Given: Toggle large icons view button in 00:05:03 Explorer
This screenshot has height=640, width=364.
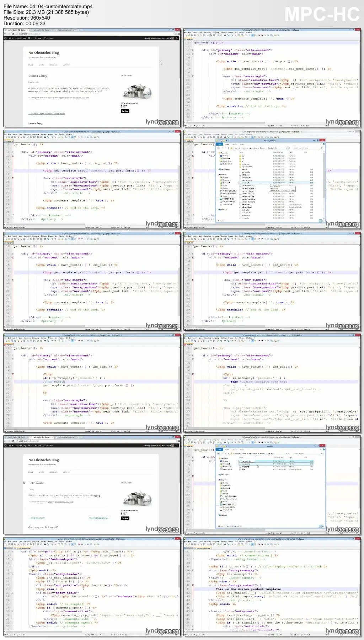Looking at the screenshot, I should click(x=323, y=526).
